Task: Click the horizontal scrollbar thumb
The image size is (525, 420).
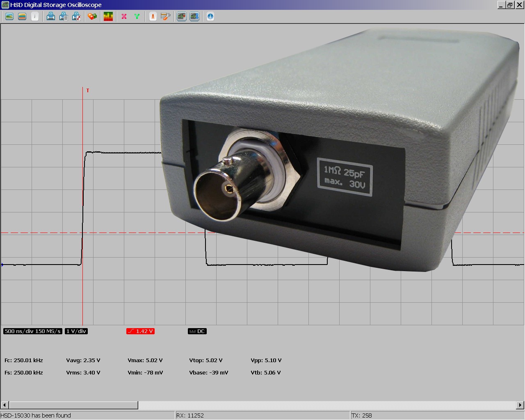Action: [73, 405]
